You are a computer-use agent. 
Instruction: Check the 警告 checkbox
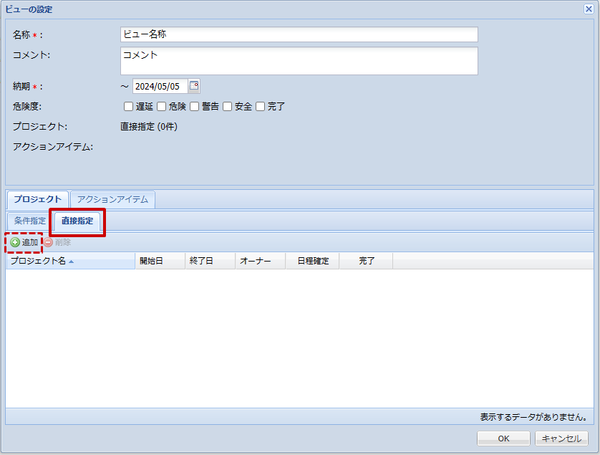[194, 106]
